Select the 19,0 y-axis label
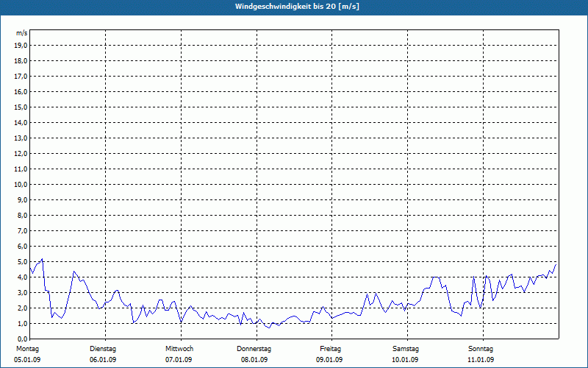Screen dimensions: 588x368 point(21,46)
